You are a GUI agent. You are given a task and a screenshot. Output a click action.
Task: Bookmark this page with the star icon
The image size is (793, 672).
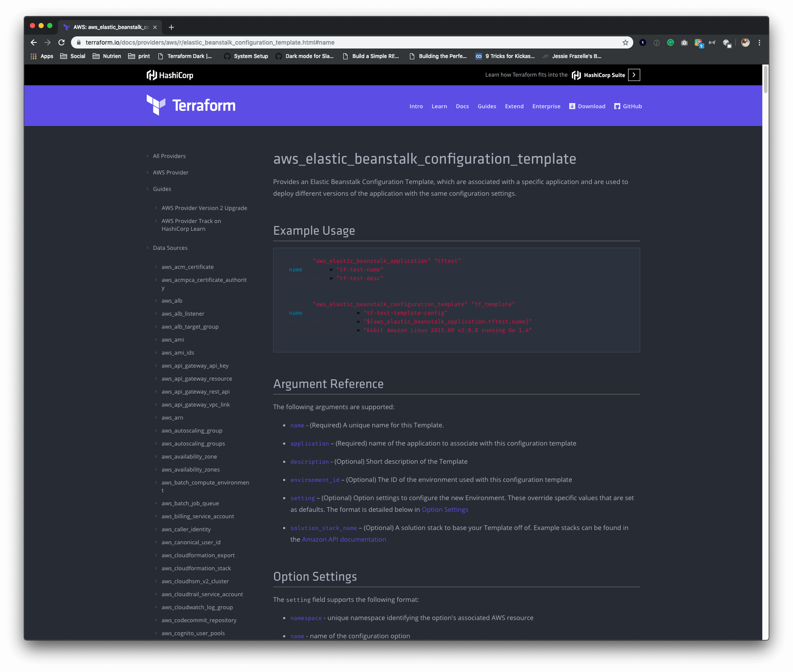(x=625, y=42)
